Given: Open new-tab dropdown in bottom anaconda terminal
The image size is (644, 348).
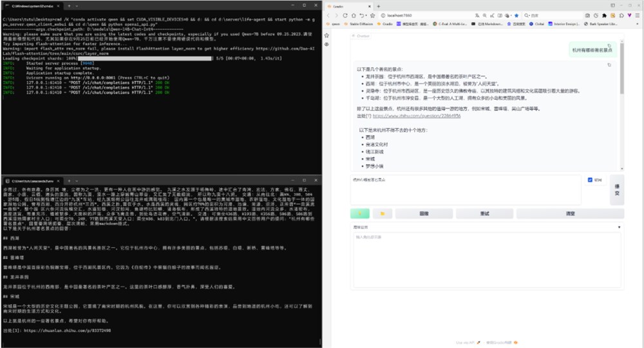Looking at the screenshot, I should pyautogui.click(x=77, y=181).
